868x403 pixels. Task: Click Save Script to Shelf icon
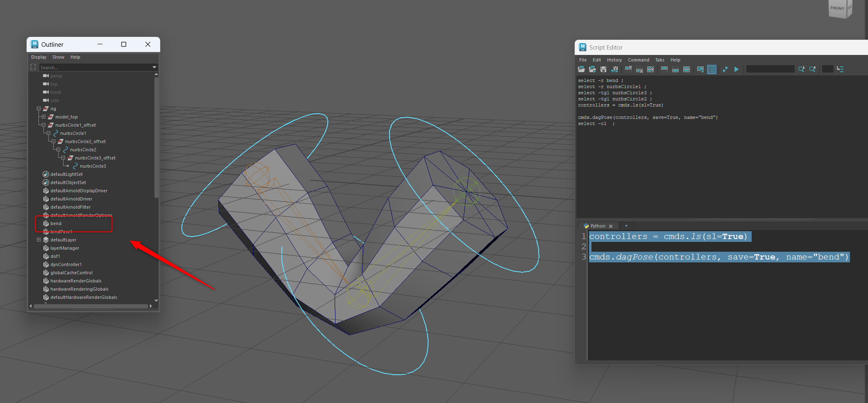click(x=614, y=69)
